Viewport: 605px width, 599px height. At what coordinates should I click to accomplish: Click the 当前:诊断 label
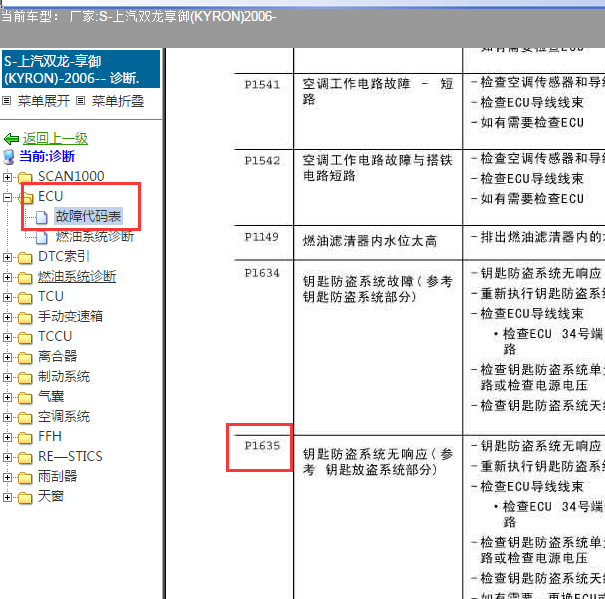(47, 156)
